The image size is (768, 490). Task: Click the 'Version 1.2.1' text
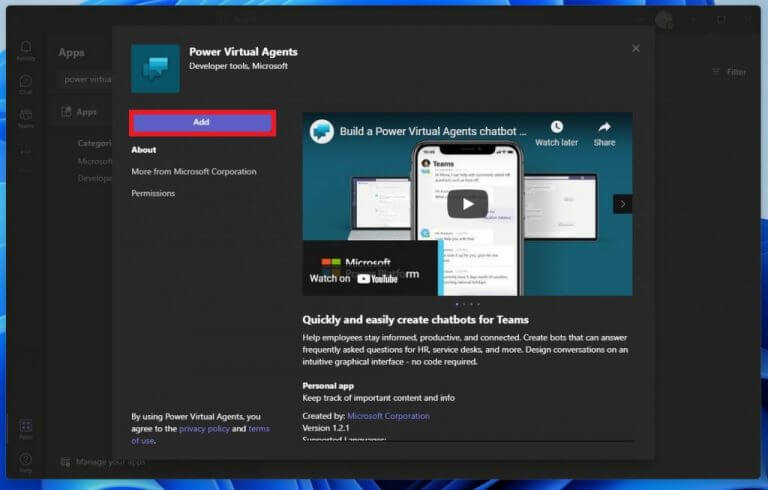326,428
